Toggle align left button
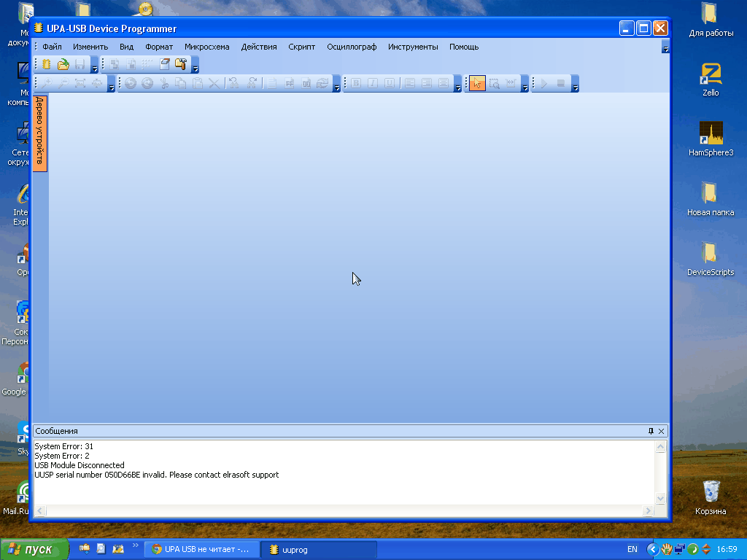 [x=410, y=83]
